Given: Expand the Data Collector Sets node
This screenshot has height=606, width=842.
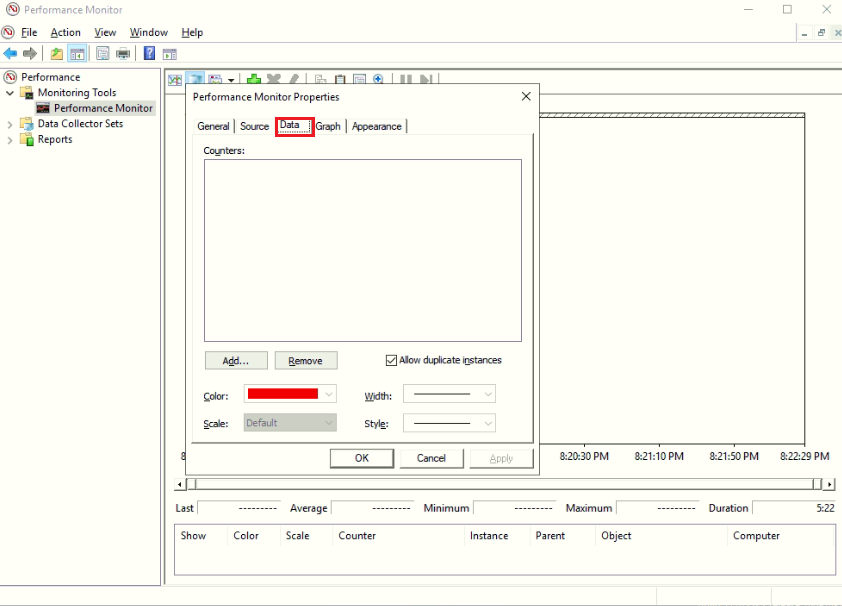Looking at the screenshot, I should point(10,125).
